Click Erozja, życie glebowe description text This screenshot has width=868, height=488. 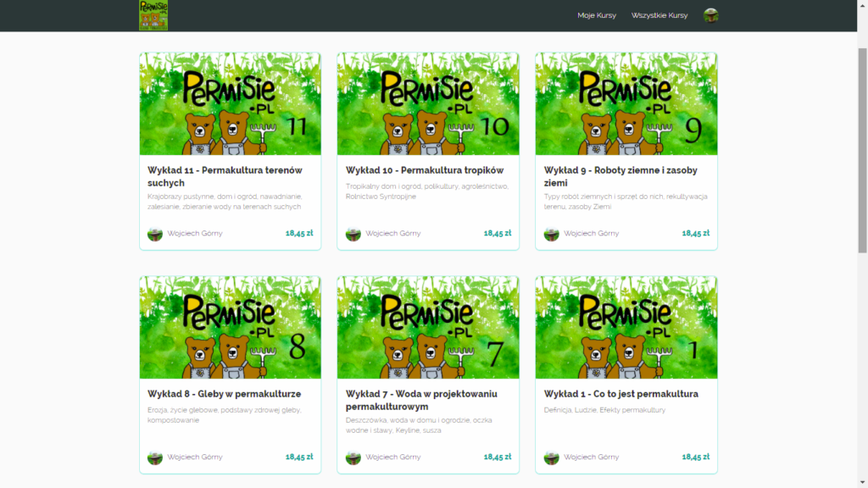224,415
